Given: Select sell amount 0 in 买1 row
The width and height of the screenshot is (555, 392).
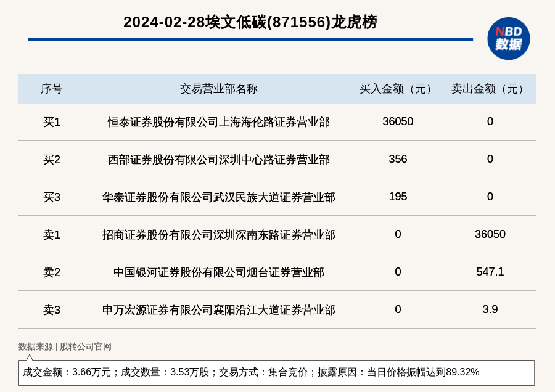Looking at the screenshot, I should tap(490, 121).
